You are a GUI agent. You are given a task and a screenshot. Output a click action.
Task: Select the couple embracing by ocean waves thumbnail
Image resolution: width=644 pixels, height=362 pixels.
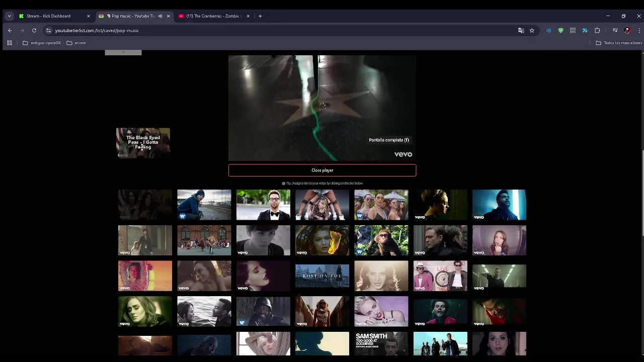point(204,311)
